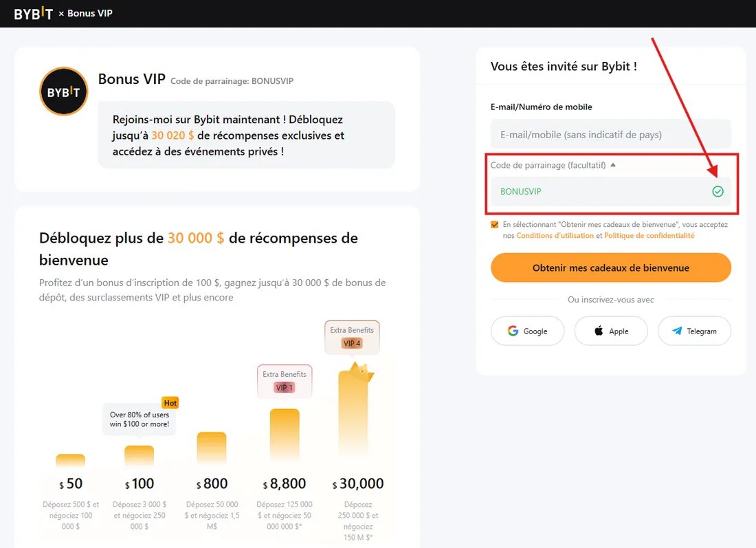This screenshot has width=756, height=548.
Task: Click Obtenir mes cadeaux de bienvenue button
Action: (611, 267)
